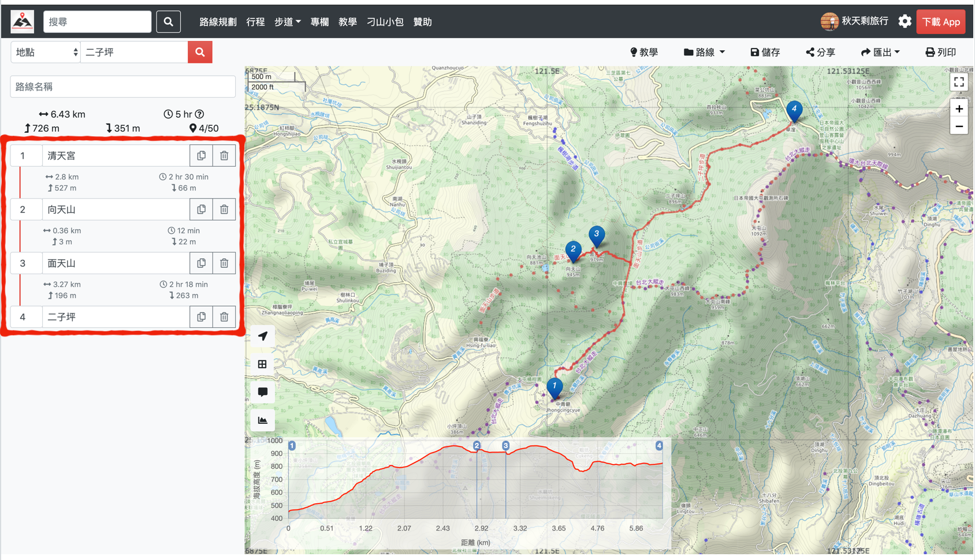Click the site logo icon
Image resolution: width=975 pixels, height=560 pixels.
(23, 21)
